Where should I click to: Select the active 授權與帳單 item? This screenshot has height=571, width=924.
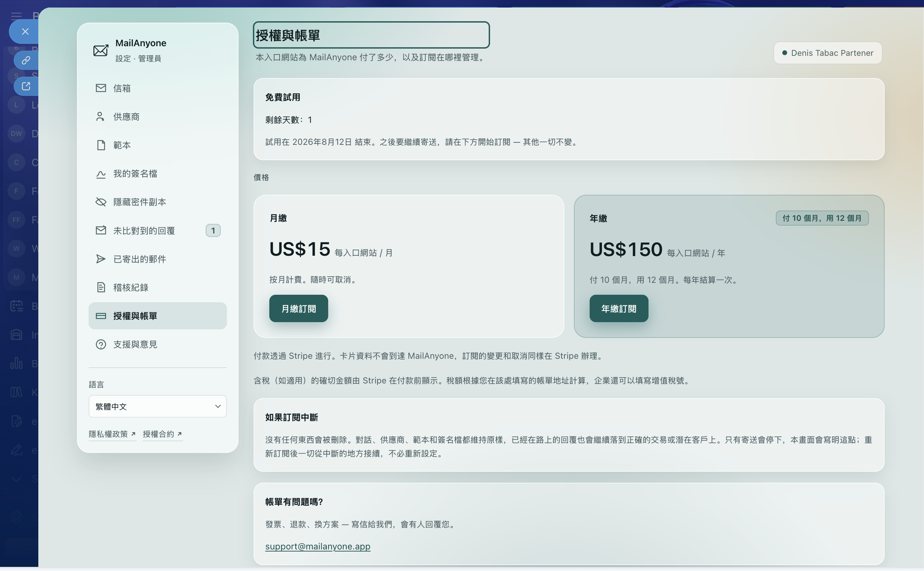pos(157,316)
